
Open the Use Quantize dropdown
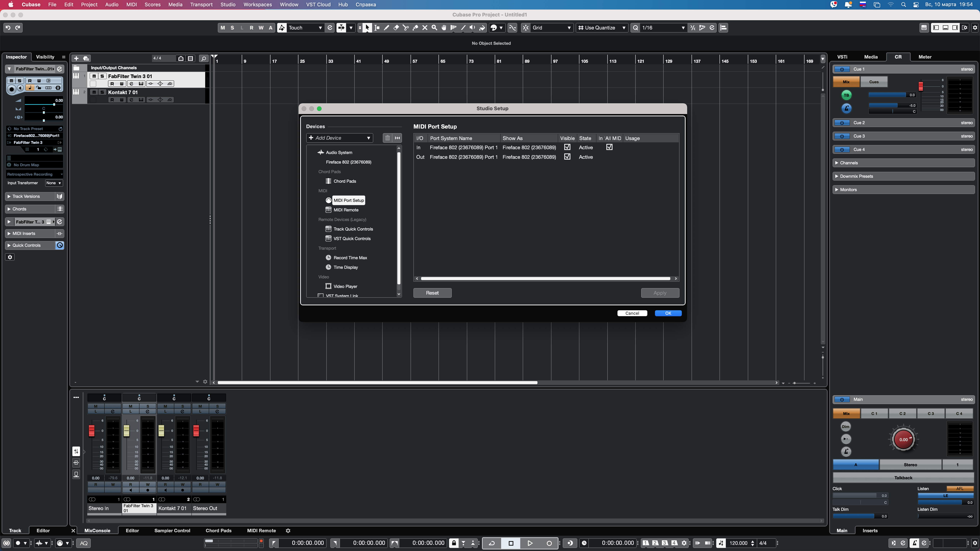[x=602, y=28]
